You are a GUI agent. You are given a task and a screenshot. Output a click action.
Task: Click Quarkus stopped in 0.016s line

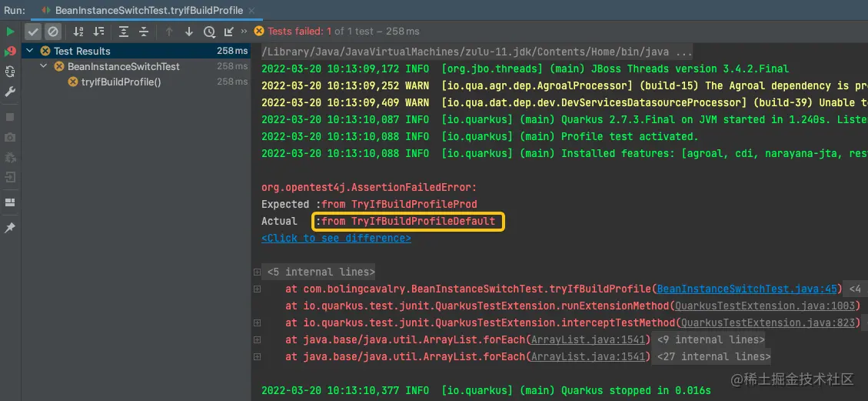tap(486, 390)
